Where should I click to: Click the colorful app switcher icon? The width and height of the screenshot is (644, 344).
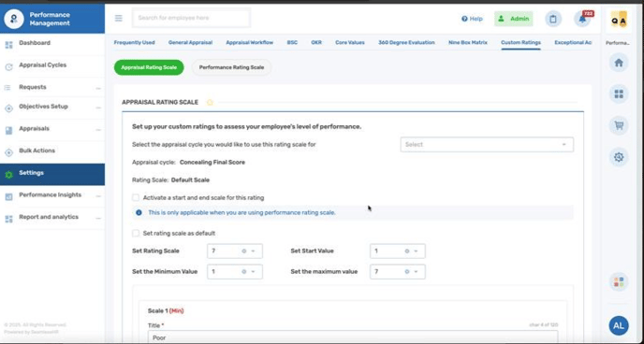coord(619,282)
